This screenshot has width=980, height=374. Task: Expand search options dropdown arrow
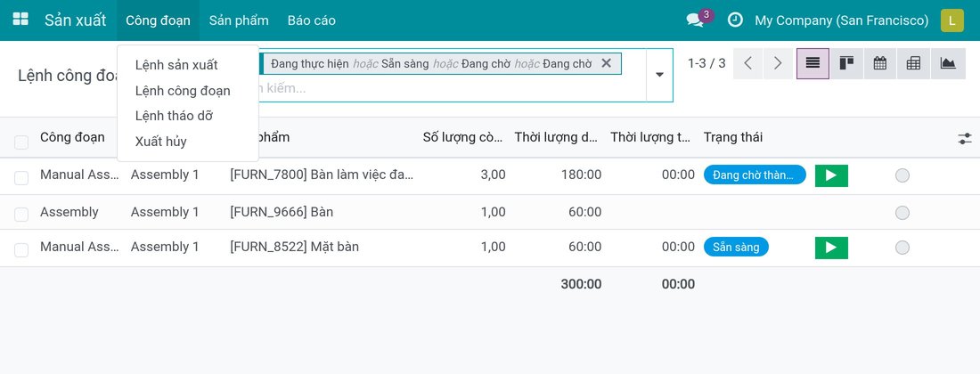tap(659, 75)
